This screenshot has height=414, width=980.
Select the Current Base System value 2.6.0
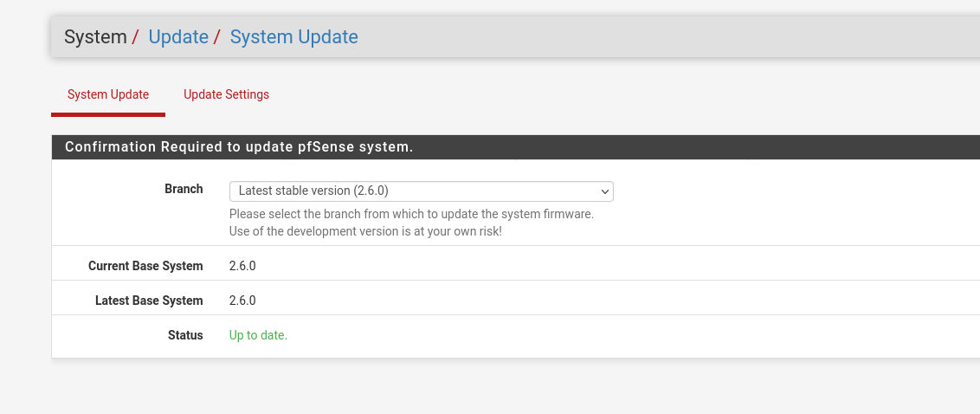pyautogui.click(x=242, y=266)
